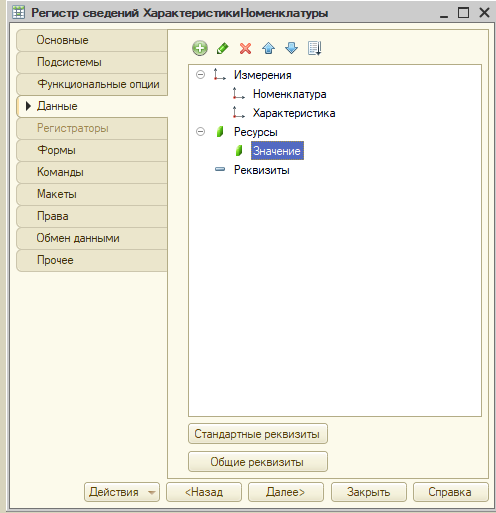Click the icon beside Номенклатура
The width and height of the screenshot is (496, 513).
tap(239, 94)
